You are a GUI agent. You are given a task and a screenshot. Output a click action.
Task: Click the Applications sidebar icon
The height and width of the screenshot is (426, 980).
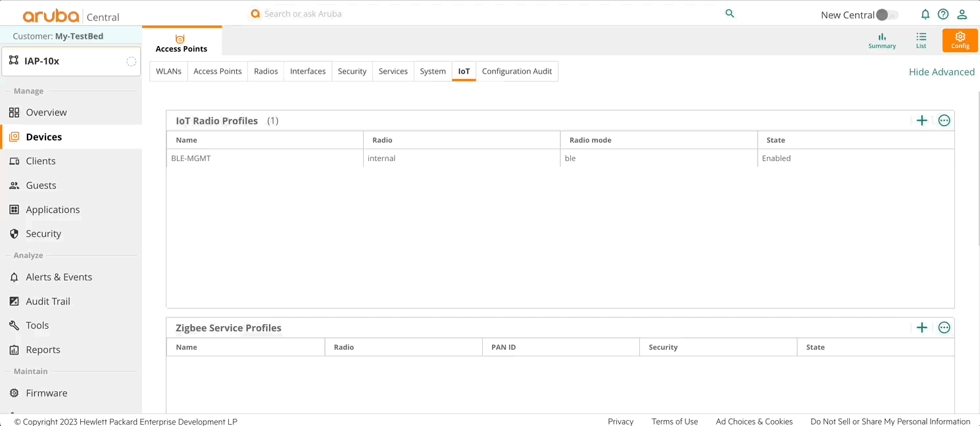click(x=14, y=210)
